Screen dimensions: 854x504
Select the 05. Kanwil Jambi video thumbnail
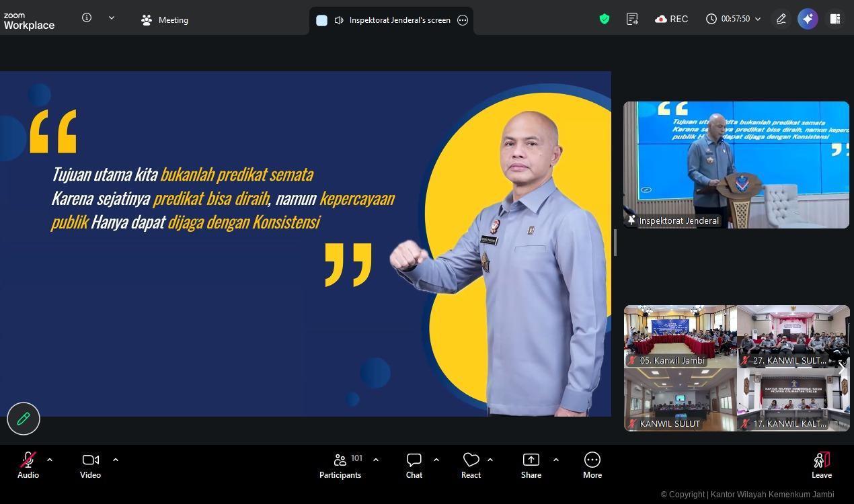click(x=680, y=335)
